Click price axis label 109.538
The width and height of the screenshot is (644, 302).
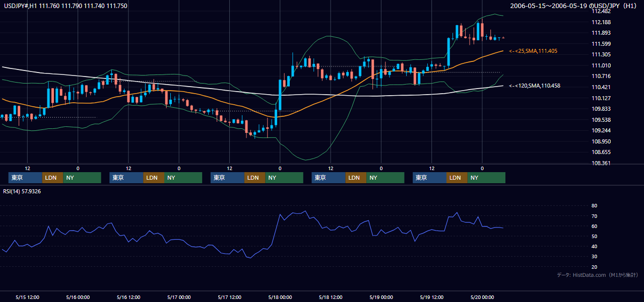click(601, 120)
